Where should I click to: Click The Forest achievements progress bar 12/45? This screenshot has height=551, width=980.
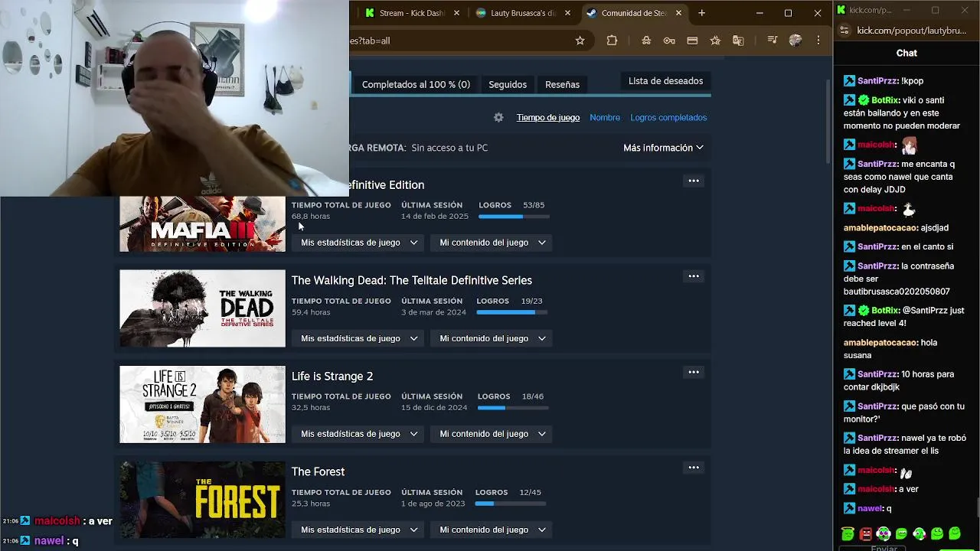coord(510,504)
